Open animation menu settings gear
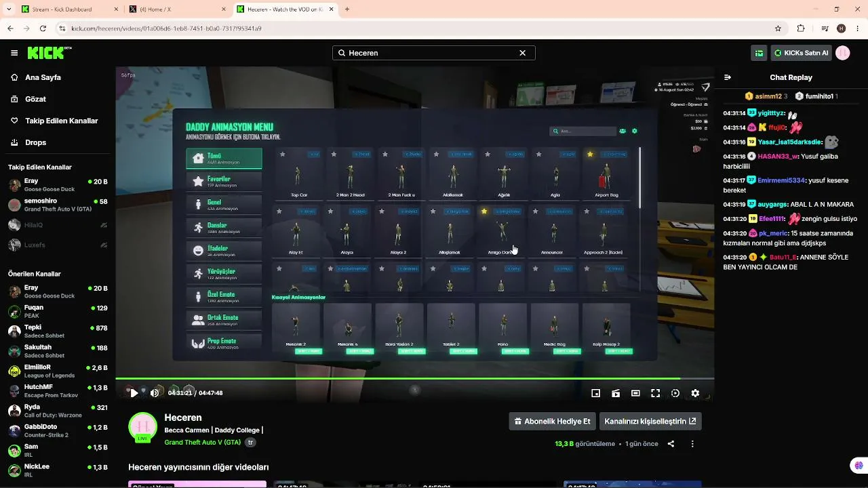Viewport: 868px width, 488px height. pyautogui.click(x=635, y=131)
